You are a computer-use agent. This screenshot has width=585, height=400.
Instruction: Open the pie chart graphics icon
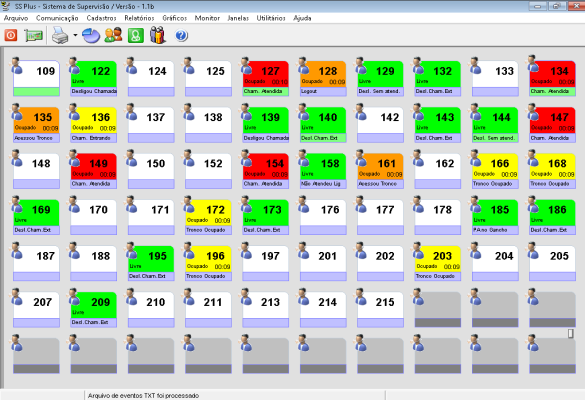(x=91, y=35)
